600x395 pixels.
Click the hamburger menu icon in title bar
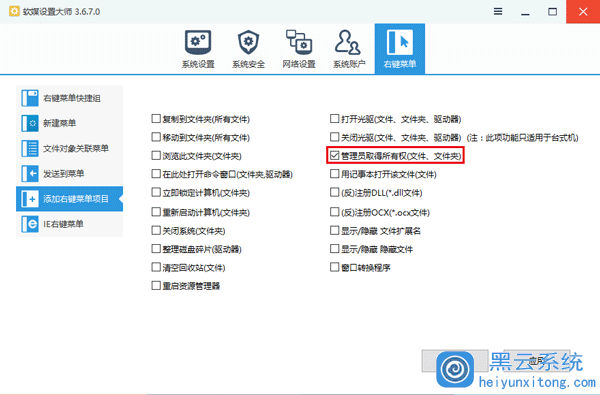point(498,11)
